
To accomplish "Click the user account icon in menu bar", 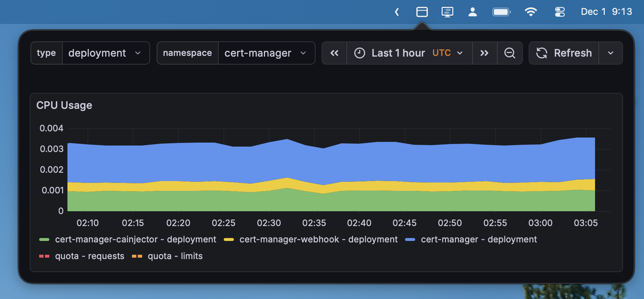I will pyautogui.click(x=472, y=12).
